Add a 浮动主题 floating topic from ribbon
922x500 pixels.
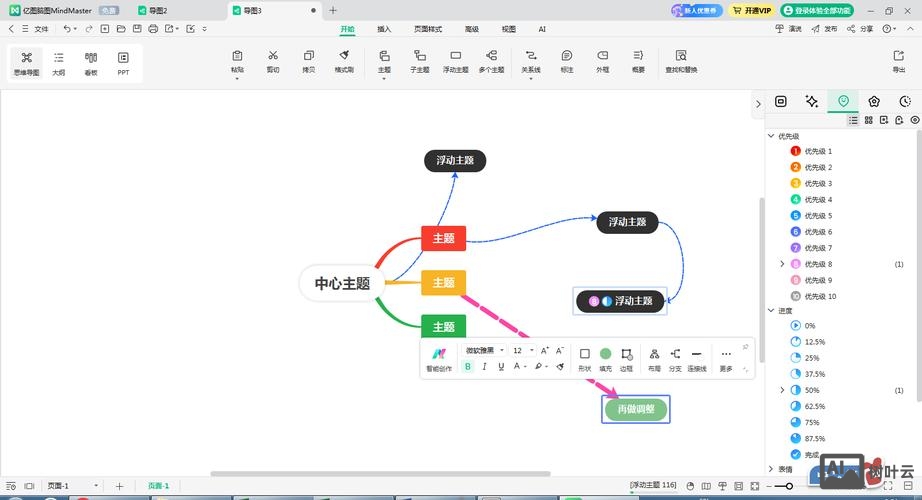(x=455, y=61)
